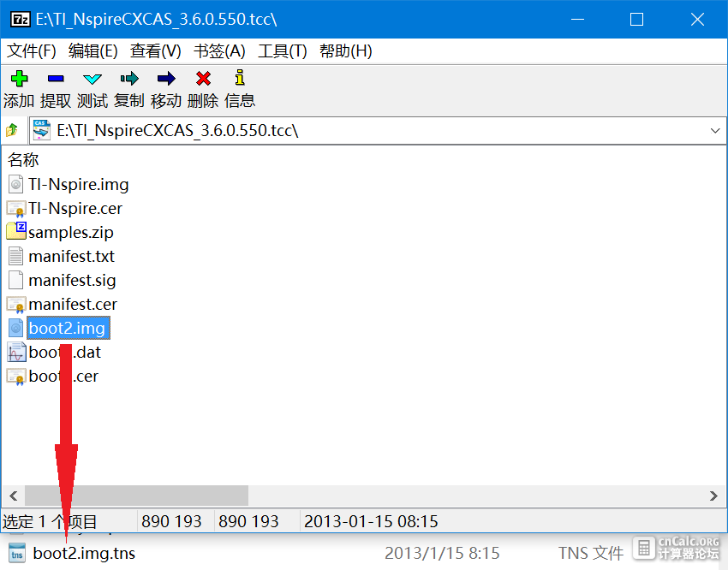Open the 工具(T) menu
Screen dimensions: 728x570
click(x=283, y=50)
